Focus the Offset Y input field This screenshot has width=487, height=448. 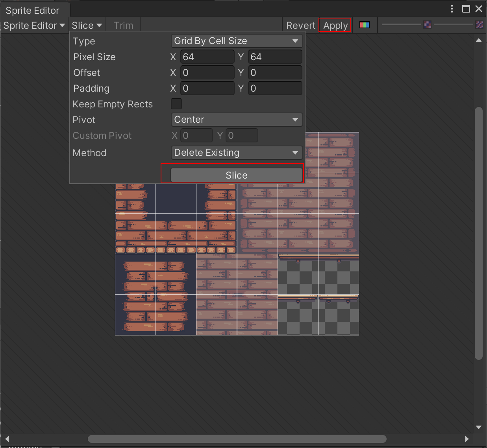(x=275, y=72)
